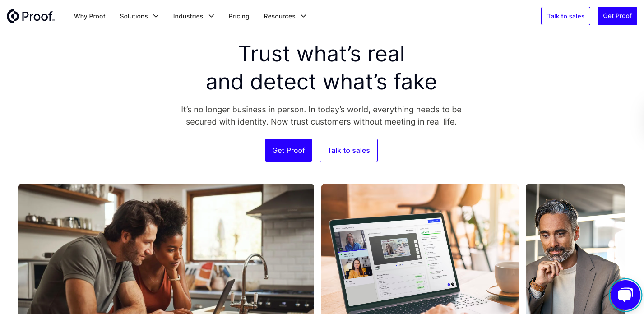Click the Trust what's real headline
This screenshot has width=644, height=314.
(321, 68)
